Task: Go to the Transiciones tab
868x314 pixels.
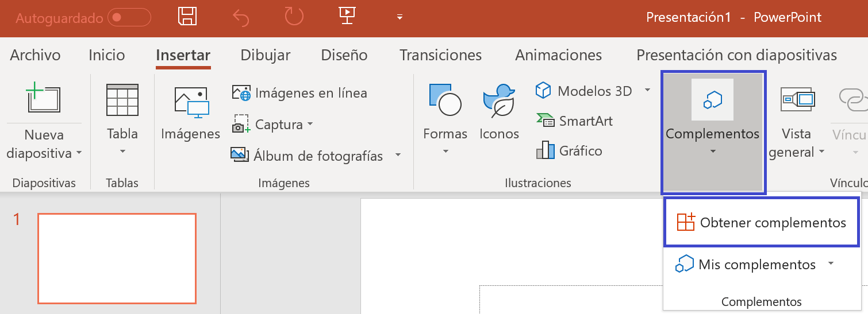Action: (x=441, y=55)
